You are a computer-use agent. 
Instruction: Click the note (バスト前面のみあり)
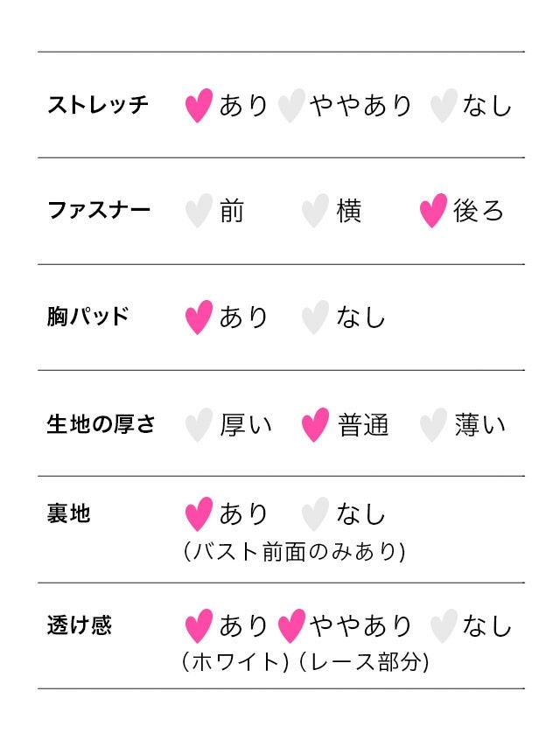293,552
